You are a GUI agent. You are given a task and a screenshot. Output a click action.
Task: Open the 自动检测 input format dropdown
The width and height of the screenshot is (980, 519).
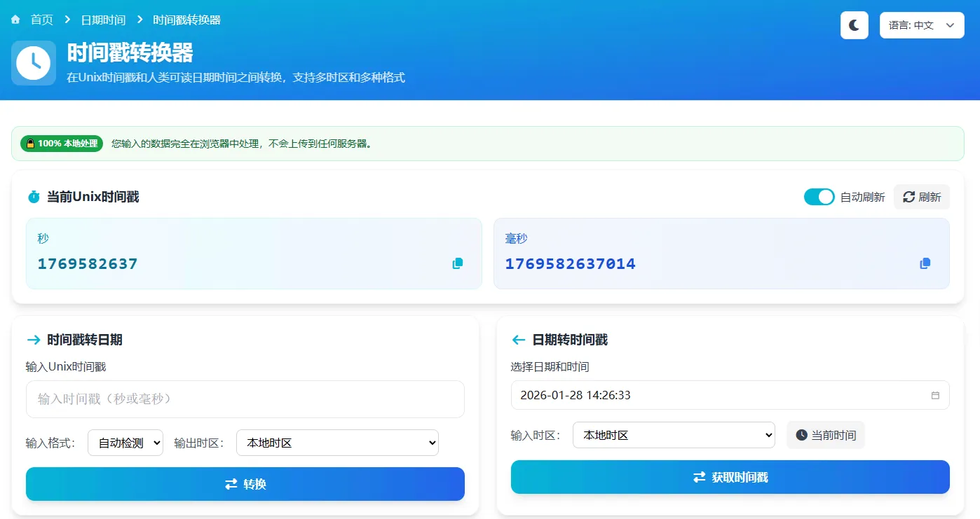point(125,443)
